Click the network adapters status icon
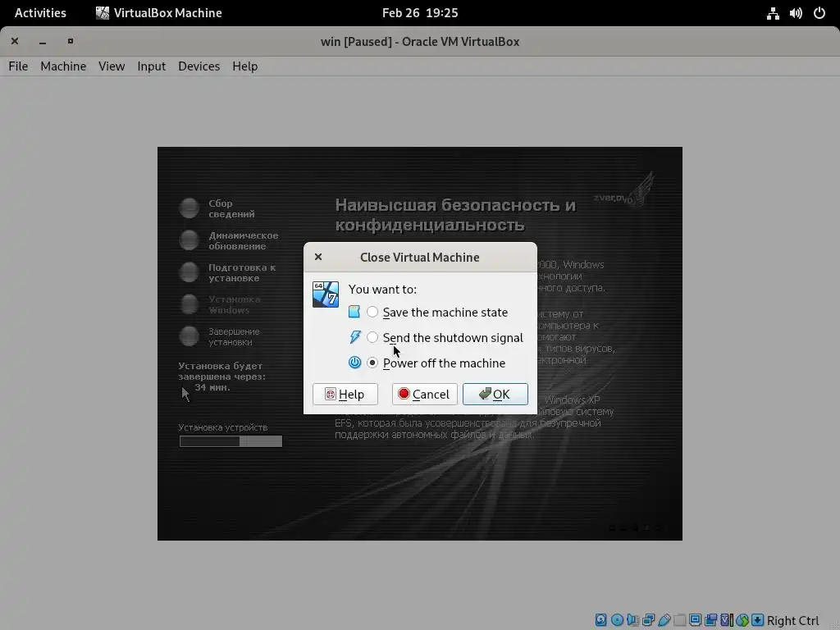The height and width of the screenshot is (630, 840). click(x=648, y=620)
